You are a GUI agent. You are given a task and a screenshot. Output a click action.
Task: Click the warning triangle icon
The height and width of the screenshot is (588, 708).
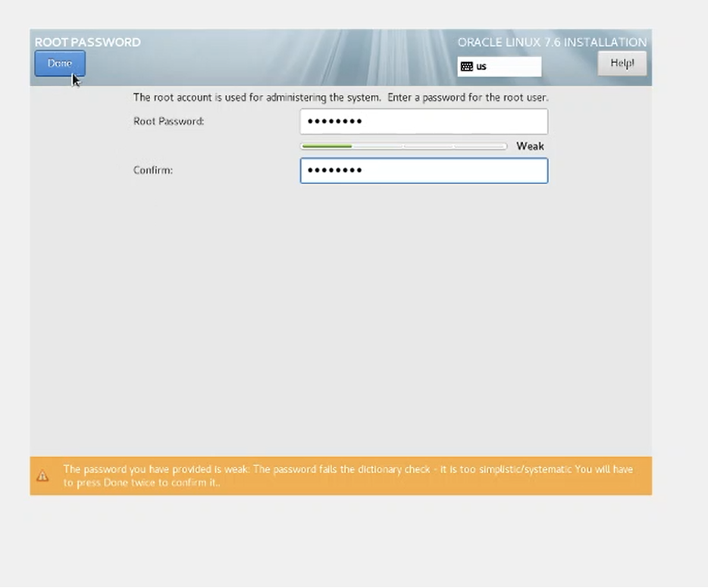point(42,476)
